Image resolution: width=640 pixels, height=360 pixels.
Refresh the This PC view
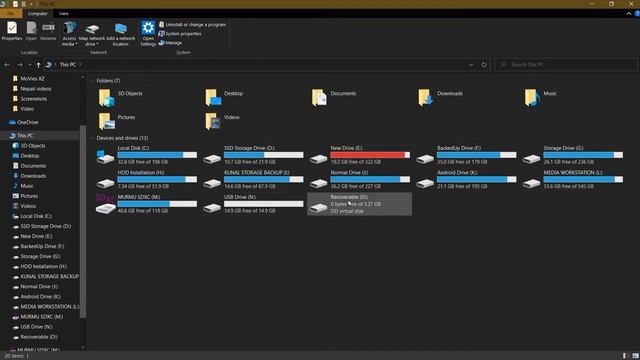click(484, 64)
